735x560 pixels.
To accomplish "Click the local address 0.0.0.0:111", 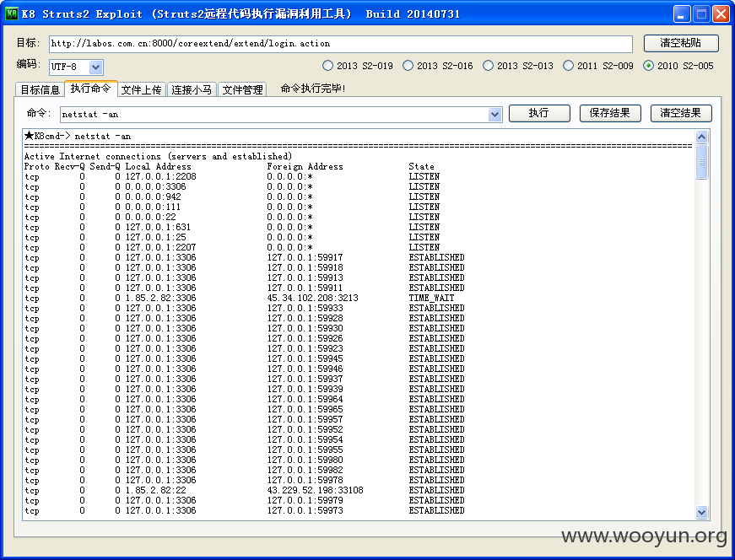I will coord(153,207).
